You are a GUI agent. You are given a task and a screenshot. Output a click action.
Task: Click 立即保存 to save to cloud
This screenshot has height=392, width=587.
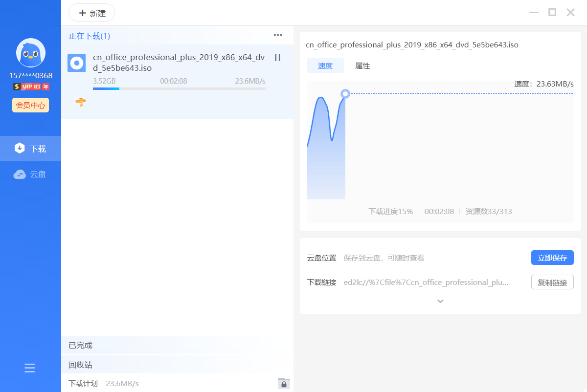[x=552, y=258]
